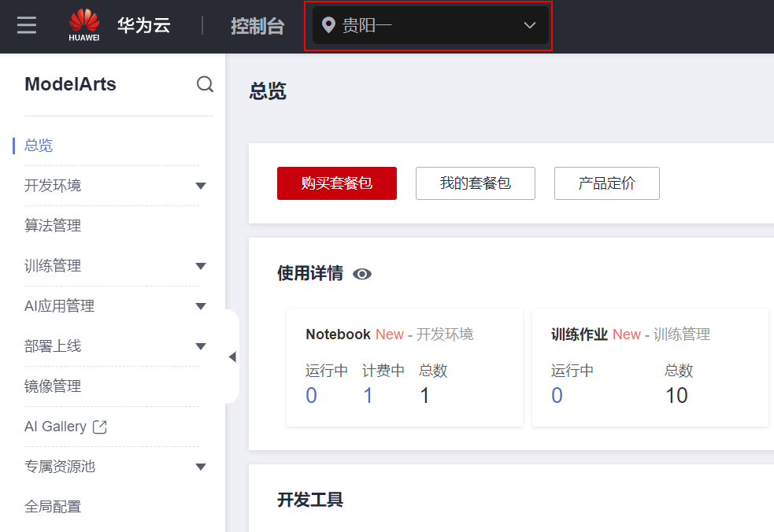The height and width of the screenshot is (532, 774).
Task: Click the red 购买套餐包 button
Action: [x=337, y=183]
